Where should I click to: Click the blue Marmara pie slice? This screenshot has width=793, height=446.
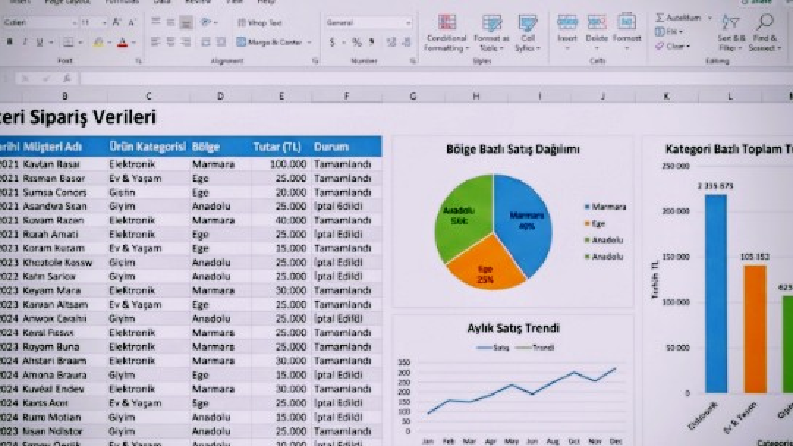(523, 220)
